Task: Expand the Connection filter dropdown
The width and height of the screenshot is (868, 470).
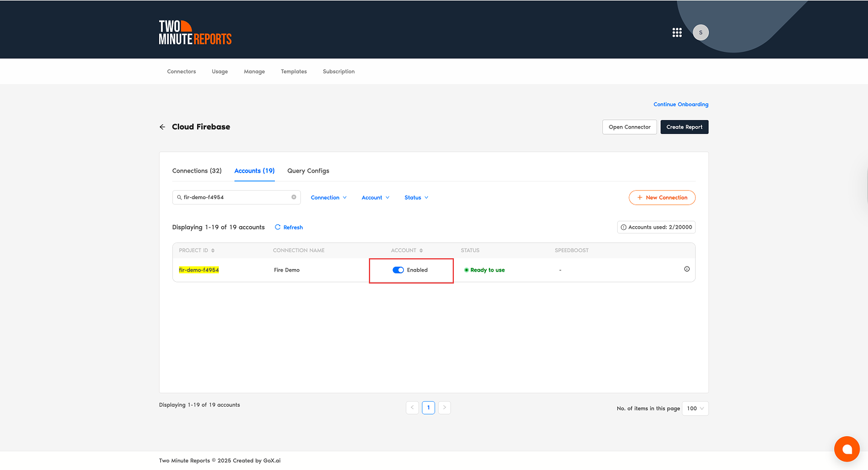Action: pos(329,198)
